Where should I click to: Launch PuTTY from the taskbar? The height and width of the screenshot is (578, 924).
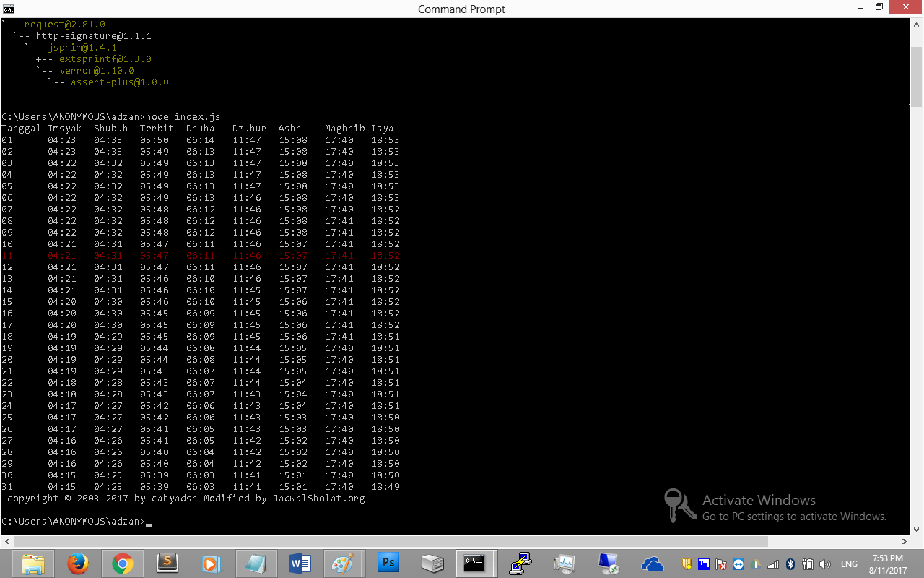click(521, 564)
